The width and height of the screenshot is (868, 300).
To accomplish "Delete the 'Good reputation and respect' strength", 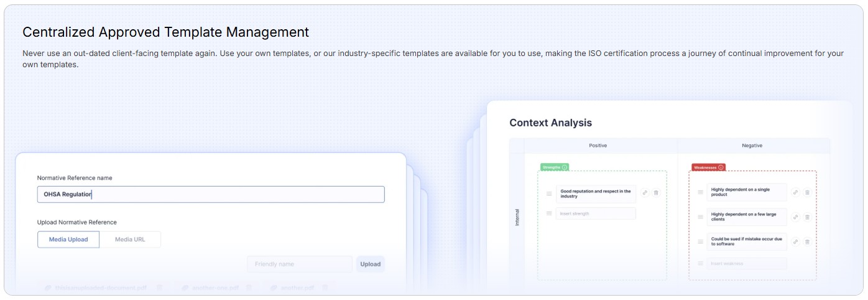I will click(x=656, y=193).
